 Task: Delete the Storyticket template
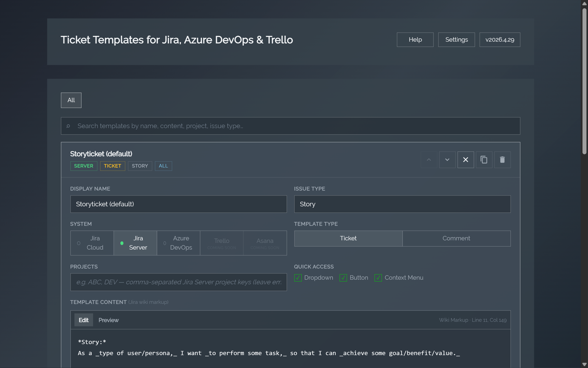502,160
